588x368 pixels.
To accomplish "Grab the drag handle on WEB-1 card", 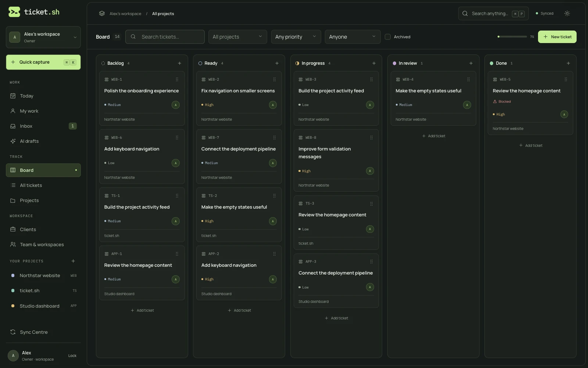I will tap(177, 79).
